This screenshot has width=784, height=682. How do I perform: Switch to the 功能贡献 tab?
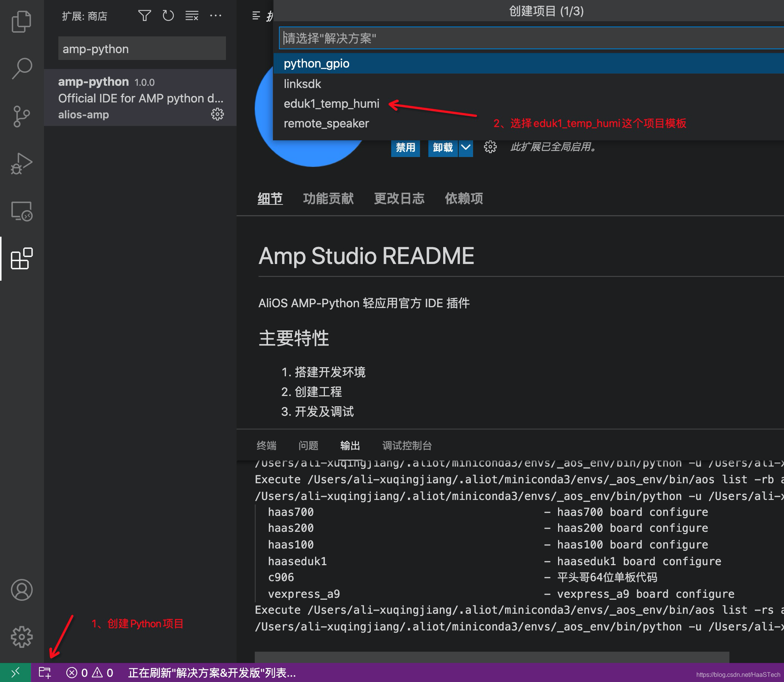[x=328, y=198]
